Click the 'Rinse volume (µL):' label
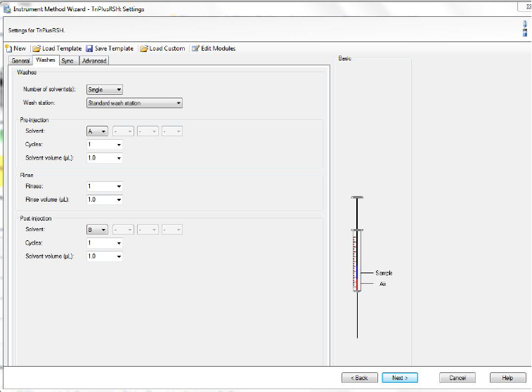Image resolution: width=532 pixels, height=392 pixels. (x=47, y=200)
